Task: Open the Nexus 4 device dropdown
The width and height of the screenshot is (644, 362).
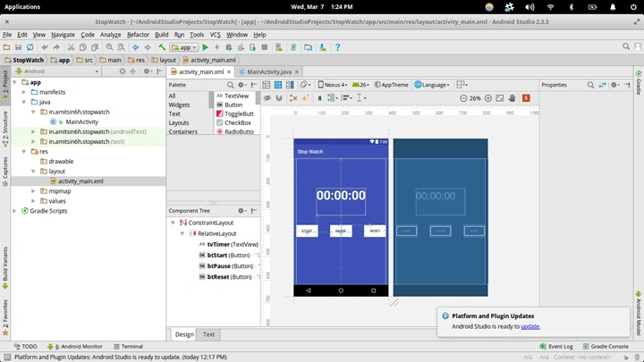Action: [333, 85]
